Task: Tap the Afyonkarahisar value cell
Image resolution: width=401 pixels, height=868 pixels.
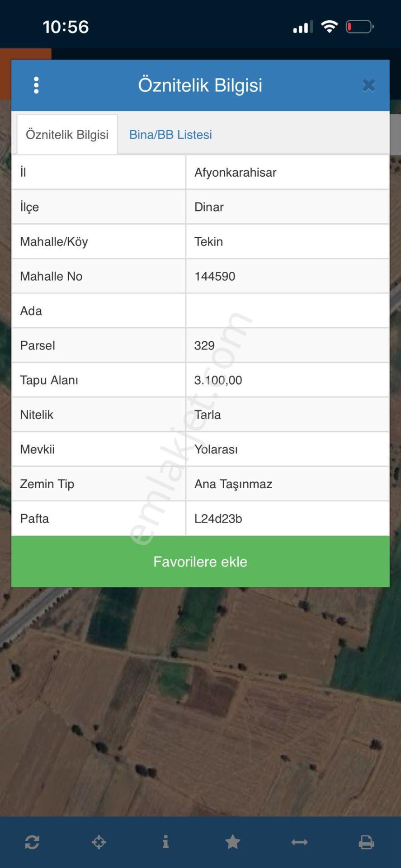Action: tap(288, 172)
